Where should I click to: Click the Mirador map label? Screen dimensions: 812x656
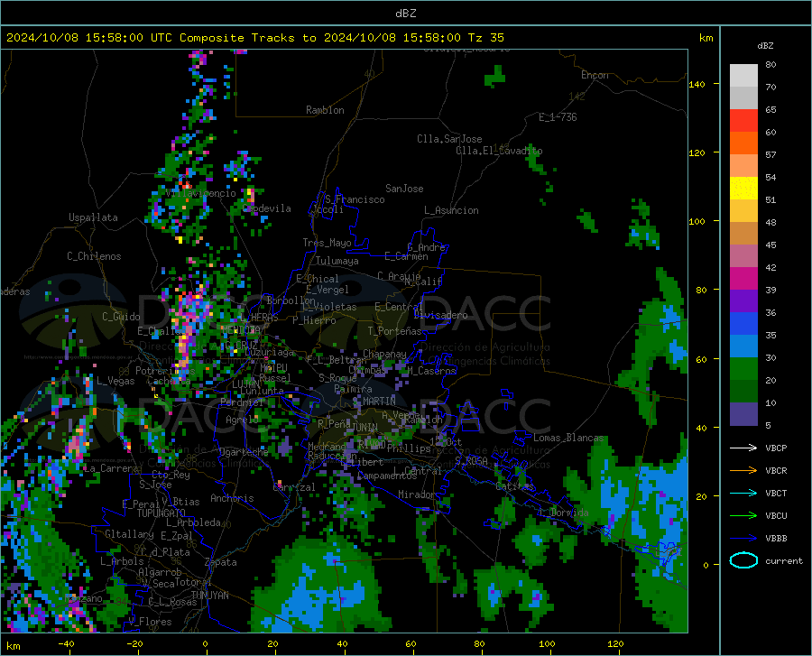tap(417, 495)
